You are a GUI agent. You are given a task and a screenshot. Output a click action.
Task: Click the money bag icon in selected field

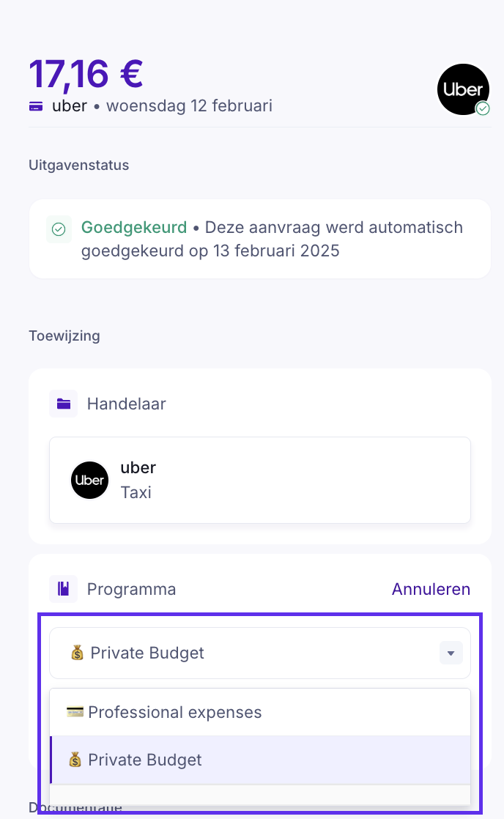coord(77,653)
